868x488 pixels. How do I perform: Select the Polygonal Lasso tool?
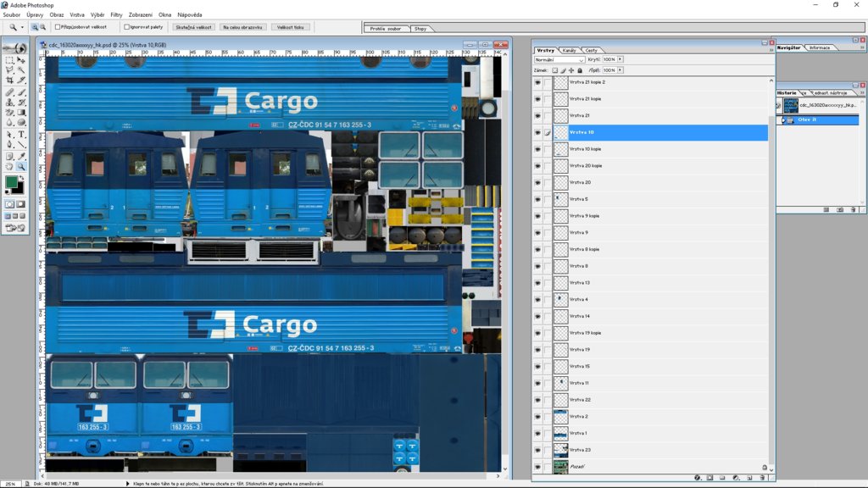click(8, 69)
